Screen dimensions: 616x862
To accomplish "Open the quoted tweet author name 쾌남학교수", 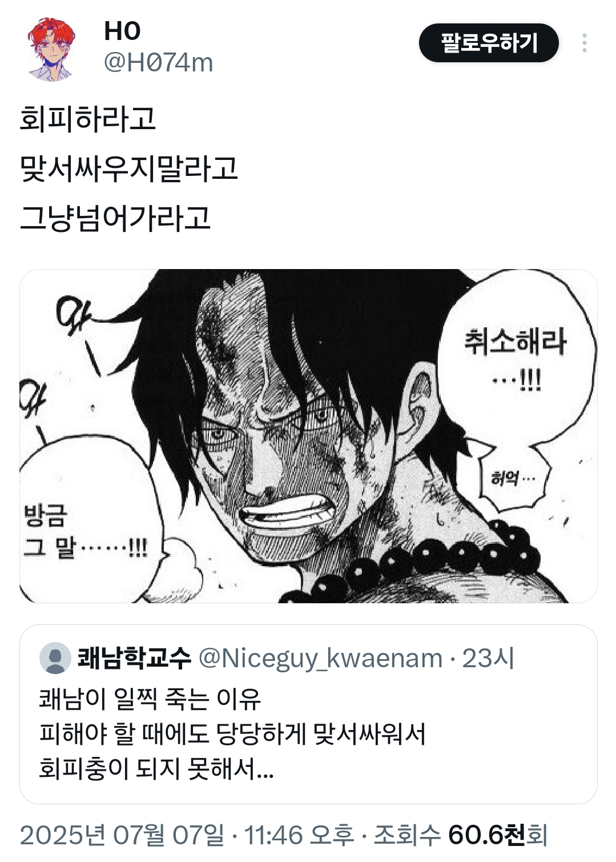I will 134,658.
